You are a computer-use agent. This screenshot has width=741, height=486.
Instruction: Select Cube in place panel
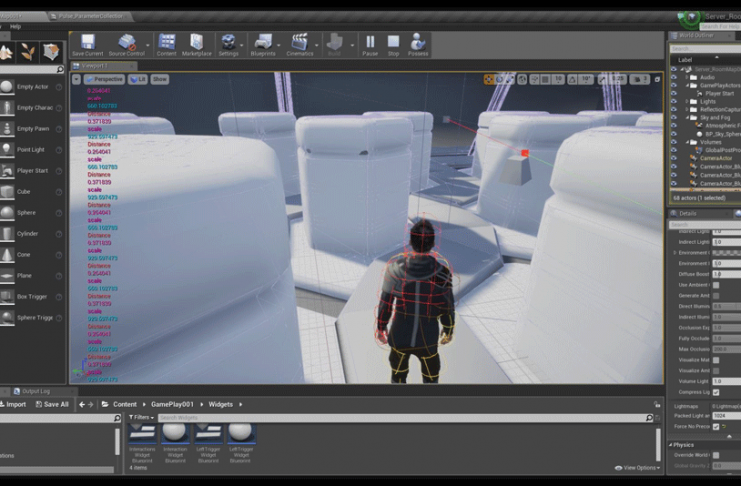[32, 192]
